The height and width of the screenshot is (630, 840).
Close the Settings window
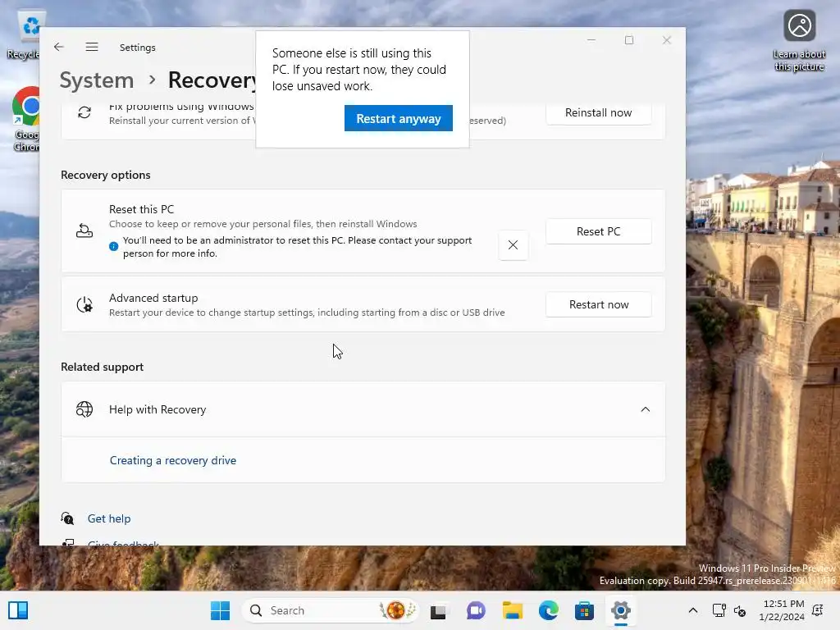click(666, 40)
